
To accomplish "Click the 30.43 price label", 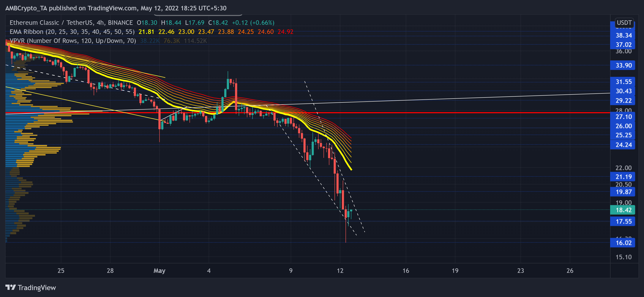I will coord(622,91).
